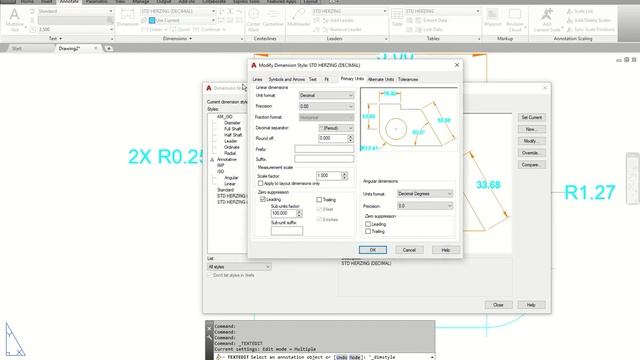
Task: Select Annotative in the Styles list
Action: pos(227,159)
